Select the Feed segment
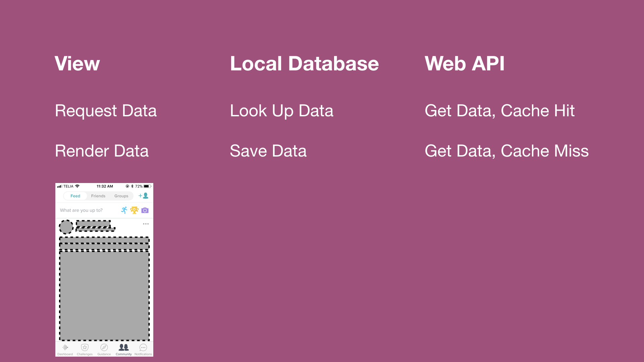The width and height of the screenshot is (644, 362). tap(75, 196)
